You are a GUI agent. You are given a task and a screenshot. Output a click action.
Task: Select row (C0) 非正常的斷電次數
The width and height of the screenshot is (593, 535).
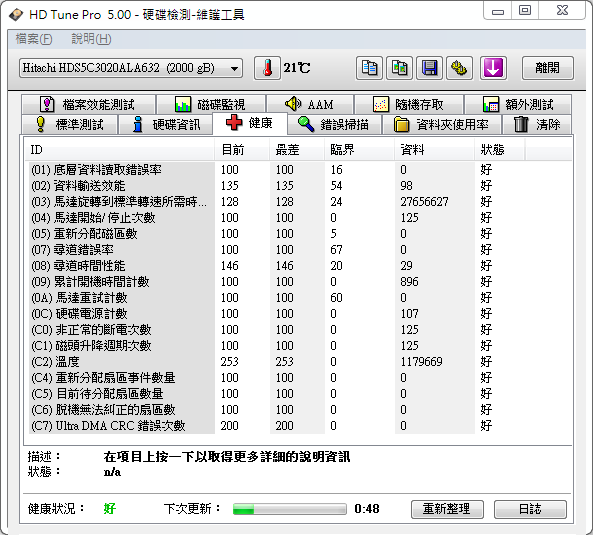[299, 330]
